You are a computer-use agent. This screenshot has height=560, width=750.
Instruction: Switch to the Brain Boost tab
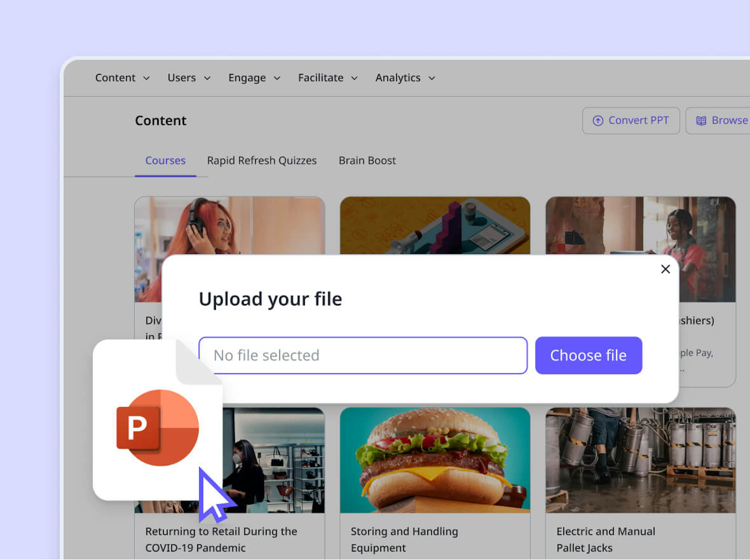[x=367, y=160]
